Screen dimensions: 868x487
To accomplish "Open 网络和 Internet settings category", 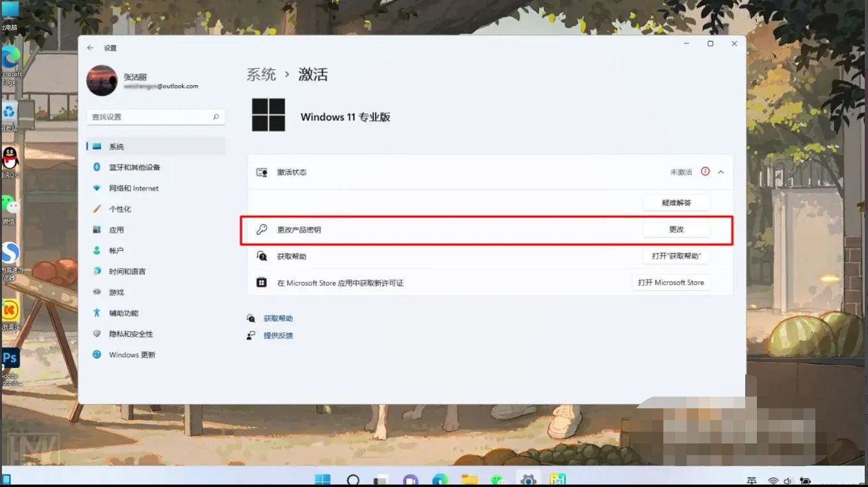I will pyautogui.click(x=133, y=188).
